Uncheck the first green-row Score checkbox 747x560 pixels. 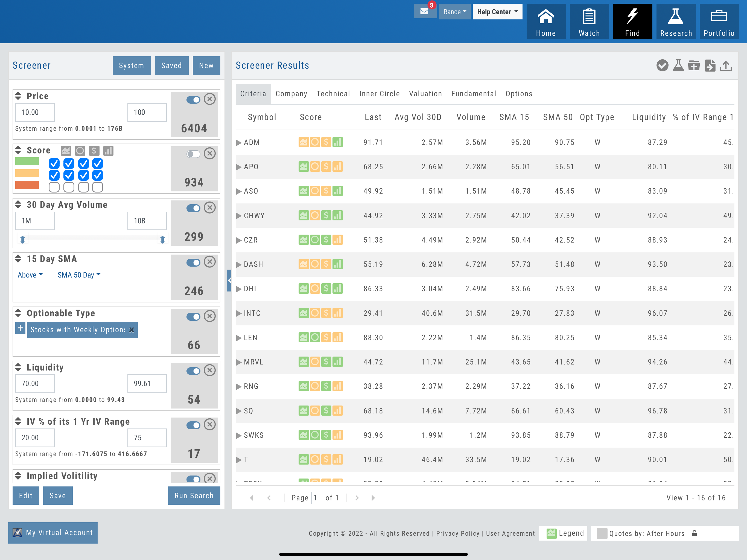tap(54, 164)
